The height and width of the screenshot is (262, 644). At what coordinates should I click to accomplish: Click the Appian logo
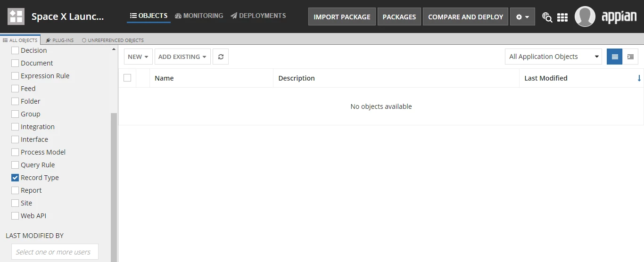[x=619, y=17]
